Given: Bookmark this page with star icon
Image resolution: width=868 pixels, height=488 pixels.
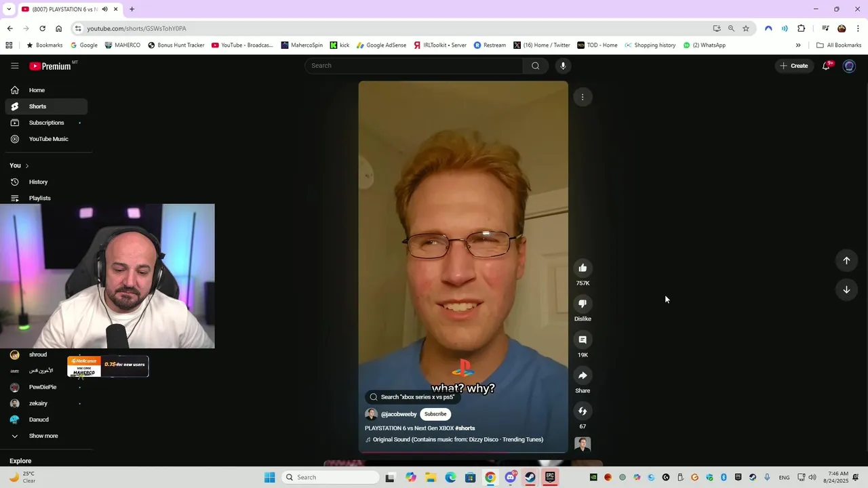Looking at the screenshot, I should point(746,28).
